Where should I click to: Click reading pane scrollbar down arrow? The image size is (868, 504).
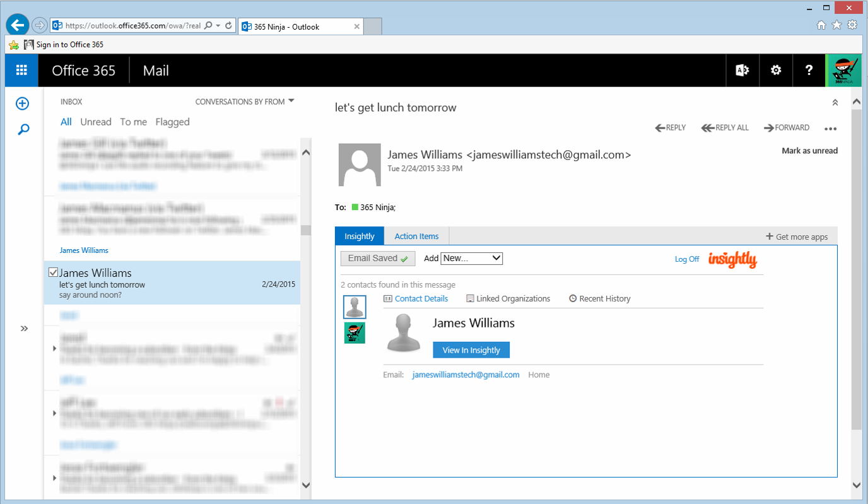[856, 485]
